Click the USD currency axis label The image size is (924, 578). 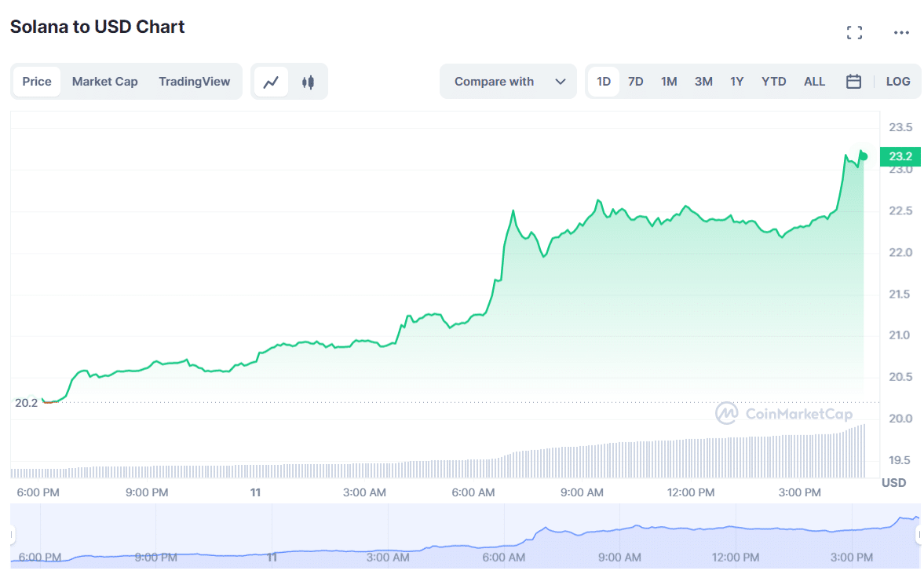[893, 482]
